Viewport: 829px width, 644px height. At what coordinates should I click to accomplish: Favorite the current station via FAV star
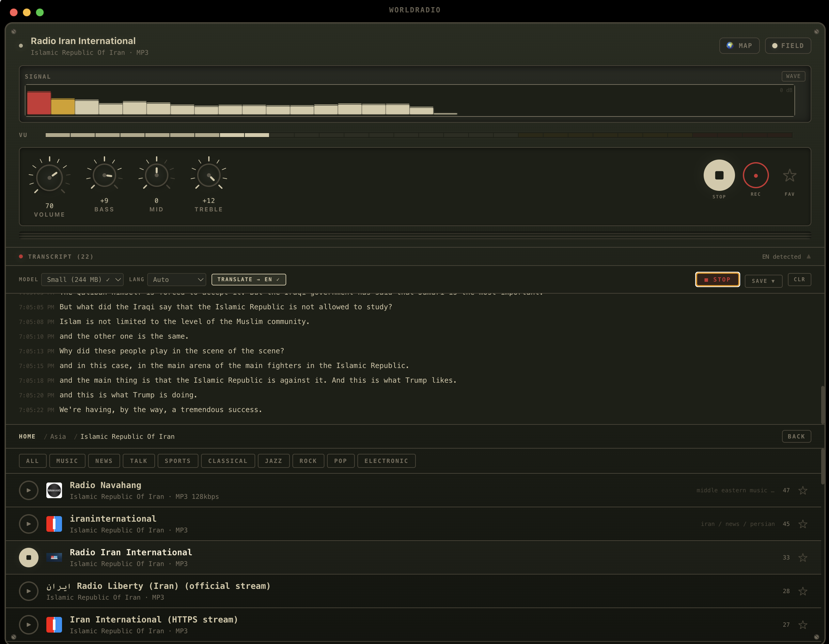click(x=790, y=175)
